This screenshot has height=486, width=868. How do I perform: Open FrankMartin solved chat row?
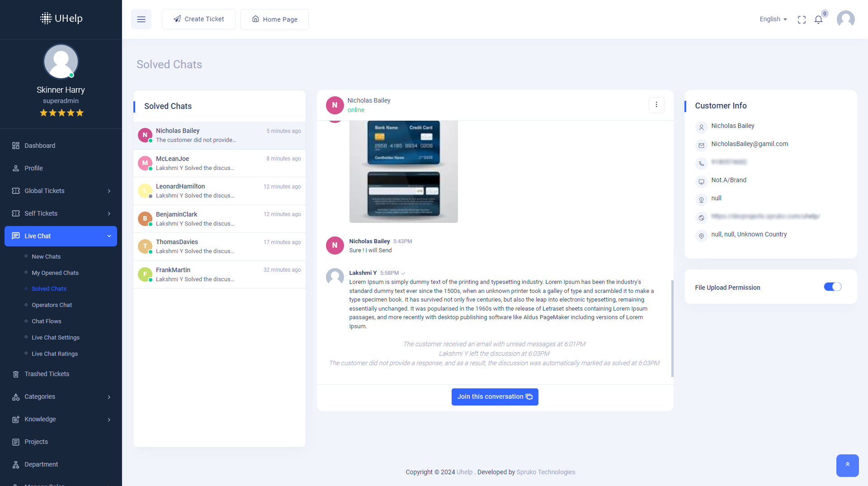tap(219, 274)
